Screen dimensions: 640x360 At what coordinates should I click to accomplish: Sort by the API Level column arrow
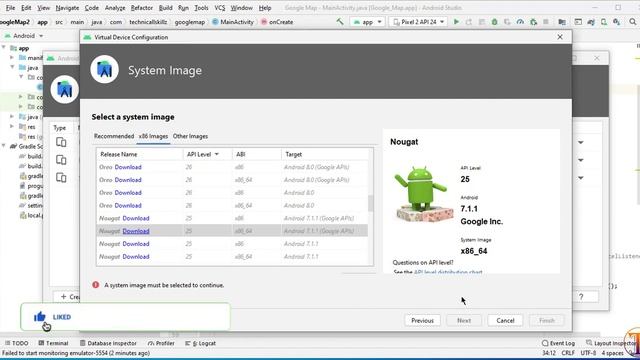tap(217, 154)
